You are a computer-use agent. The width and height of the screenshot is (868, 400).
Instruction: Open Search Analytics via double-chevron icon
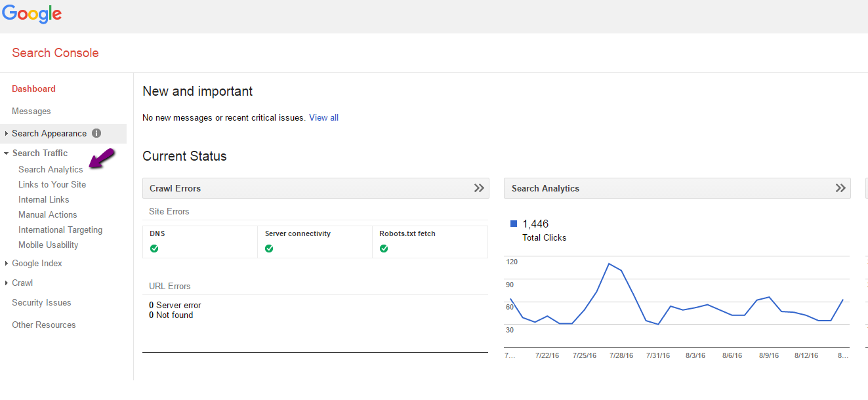tap(840, 188)
